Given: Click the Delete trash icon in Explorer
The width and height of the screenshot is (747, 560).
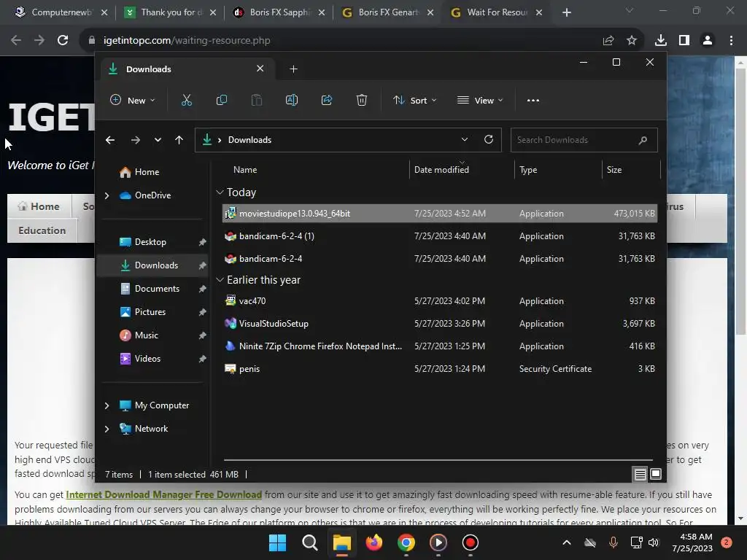Looking at the screenshot, I should pyautogui.click(x=362, y=100).
